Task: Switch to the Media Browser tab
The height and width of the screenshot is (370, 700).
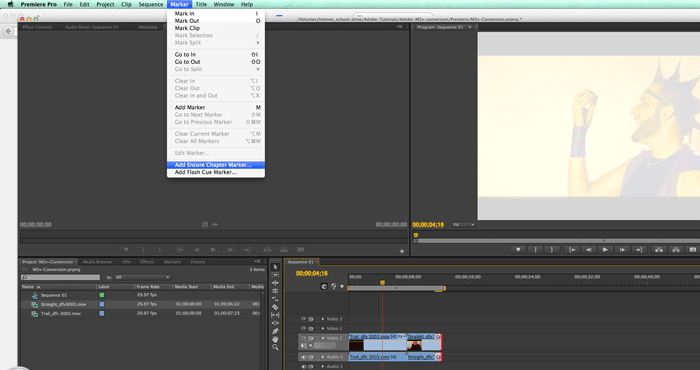Action: 97,262
